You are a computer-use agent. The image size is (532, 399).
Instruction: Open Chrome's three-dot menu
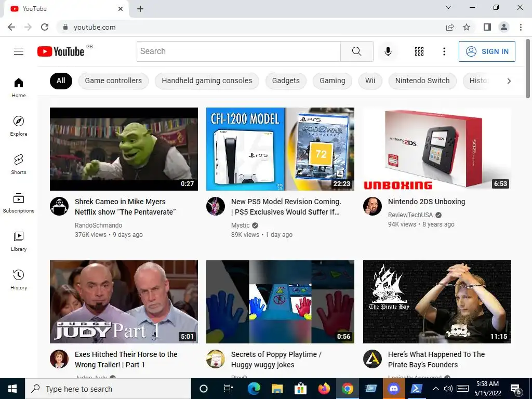(x=521, y=27)
